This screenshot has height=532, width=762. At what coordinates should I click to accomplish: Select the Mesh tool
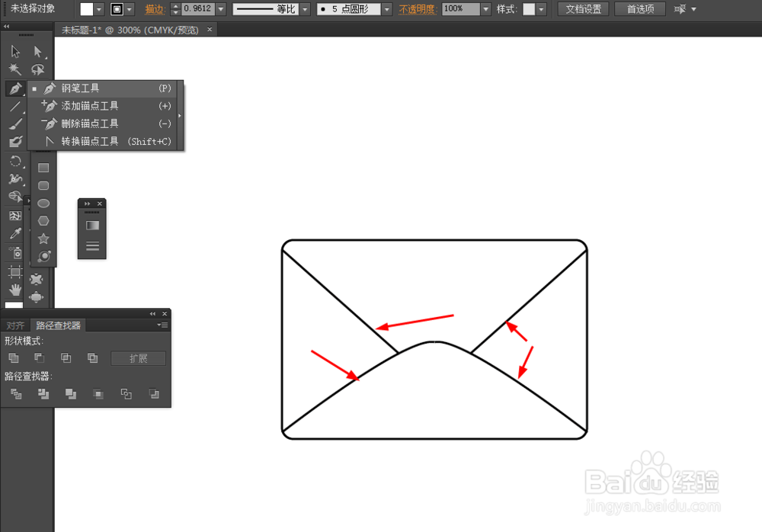point(15,216)
